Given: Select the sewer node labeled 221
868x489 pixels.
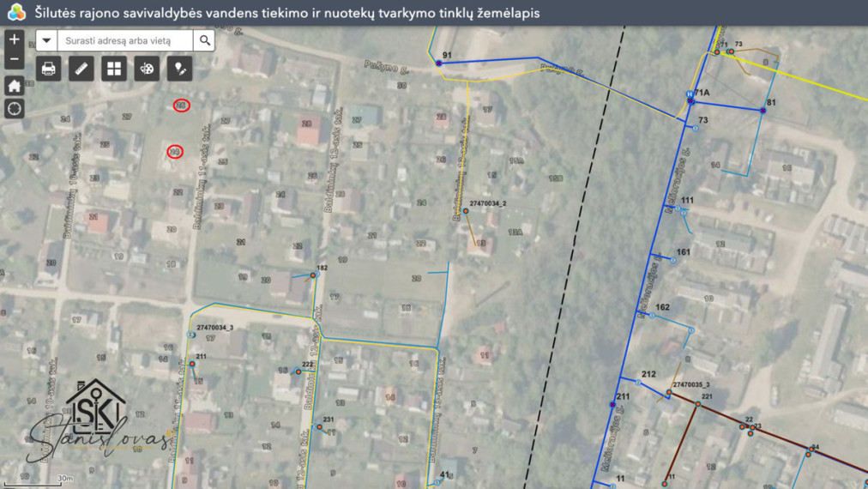Looking at the screenshot, I should pos(697,404).
